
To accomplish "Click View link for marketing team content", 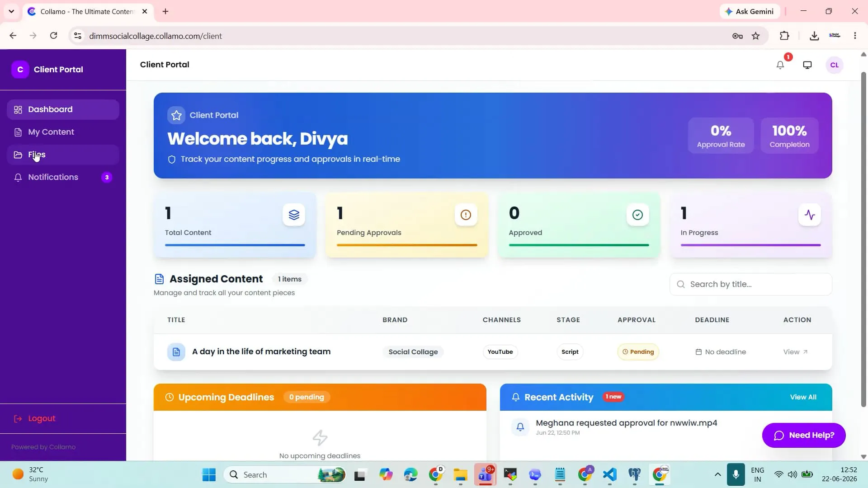I will click(x=796, y=352).
